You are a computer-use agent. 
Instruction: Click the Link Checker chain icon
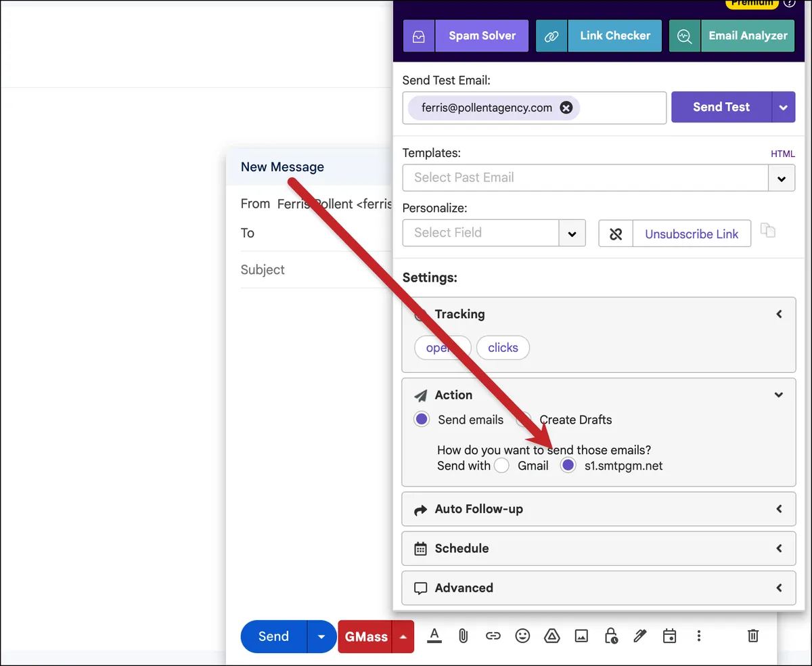[552, 36]
